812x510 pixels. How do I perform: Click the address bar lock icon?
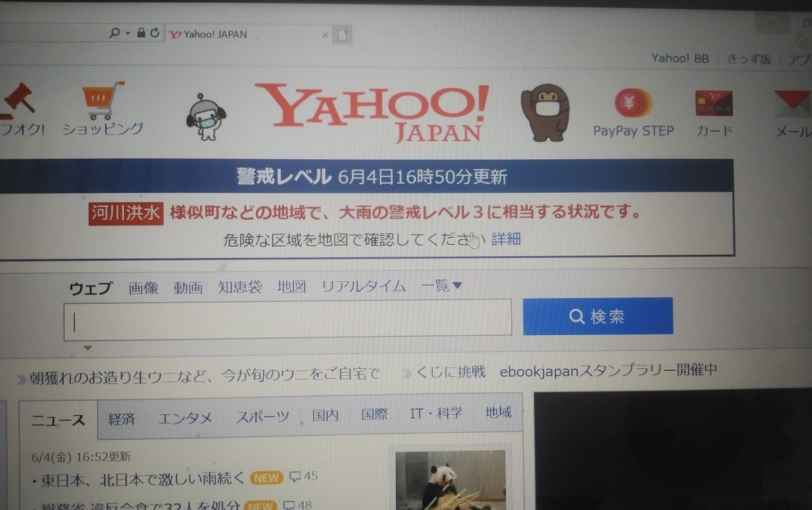[x=141, y=33]
